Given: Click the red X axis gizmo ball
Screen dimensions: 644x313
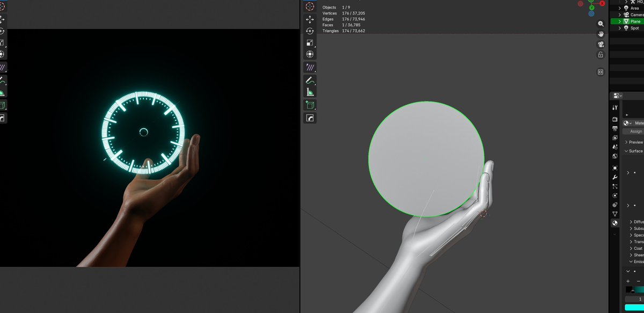Looking at the screenshot, I should click(x=602, y=3).
